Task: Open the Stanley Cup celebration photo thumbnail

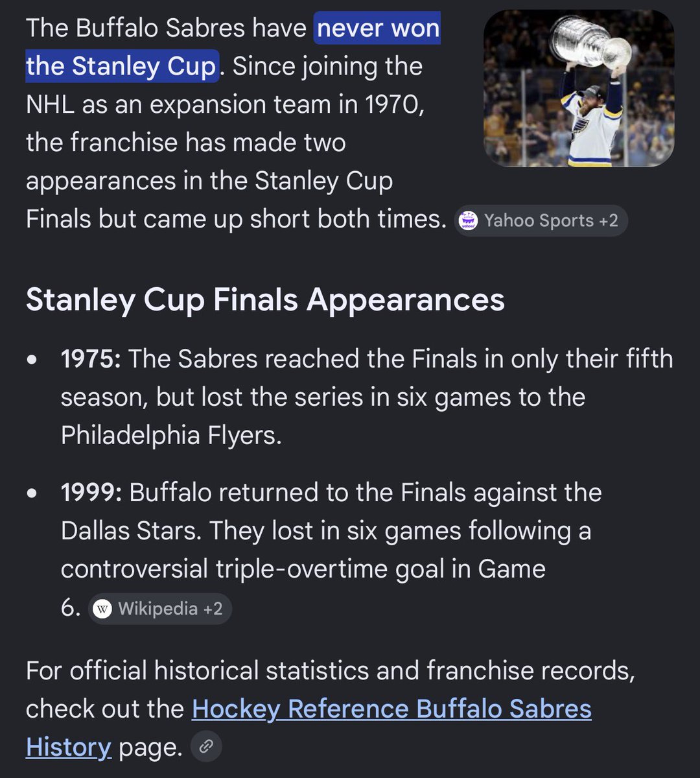Action: tap(579, 88)
